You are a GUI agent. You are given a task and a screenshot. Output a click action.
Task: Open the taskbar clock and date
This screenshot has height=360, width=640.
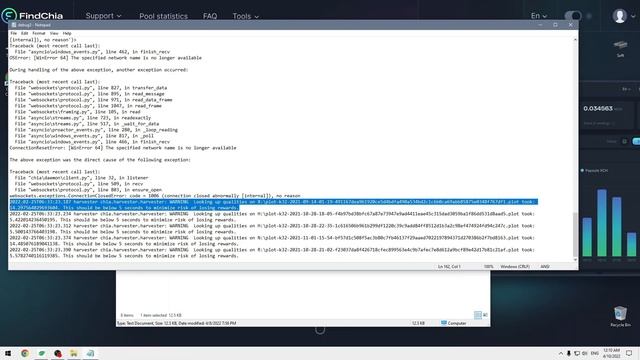click(611, 353)
